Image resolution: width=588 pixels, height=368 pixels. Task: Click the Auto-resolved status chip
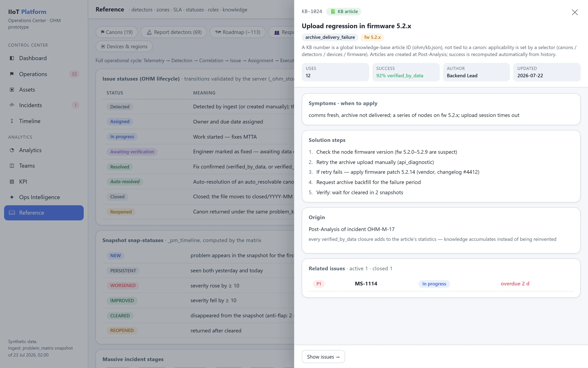coord(125,182)
